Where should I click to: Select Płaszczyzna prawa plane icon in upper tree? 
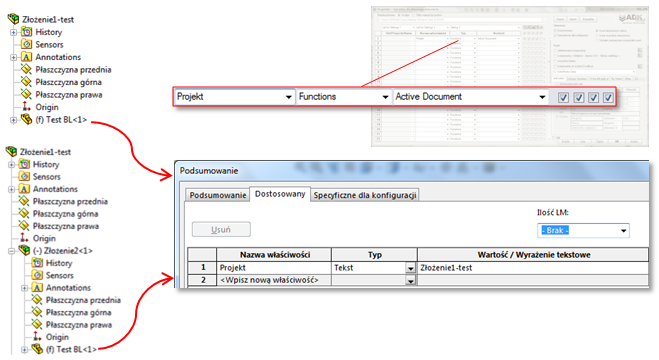[x=26, y=95]
